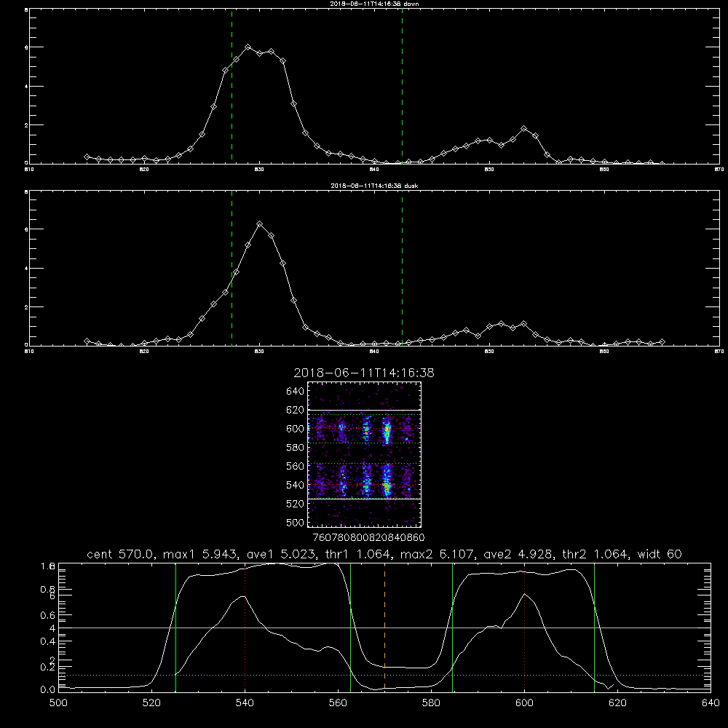
Task: Click the heatmap y-axis label 520
Action: coord(296,504)
